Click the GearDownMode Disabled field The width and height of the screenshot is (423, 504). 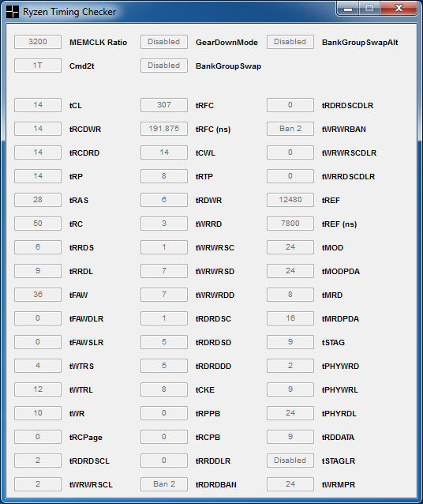pos(164,42)
